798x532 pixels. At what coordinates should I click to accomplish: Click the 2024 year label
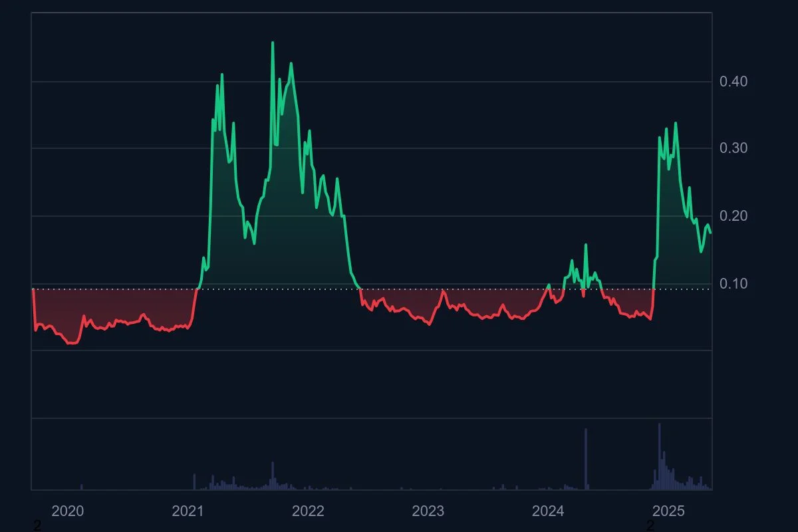coord(548,511)
